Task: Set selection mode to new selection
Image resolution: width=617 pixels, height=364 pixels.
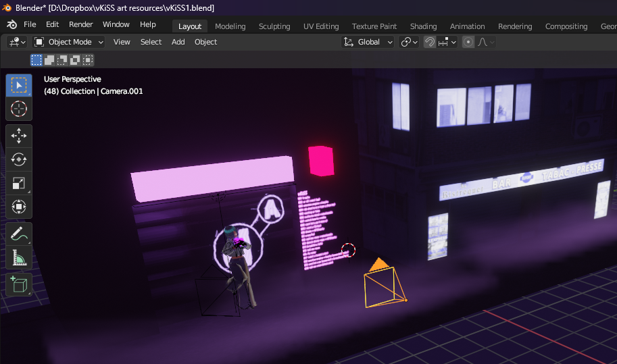Action: [36, 60]
